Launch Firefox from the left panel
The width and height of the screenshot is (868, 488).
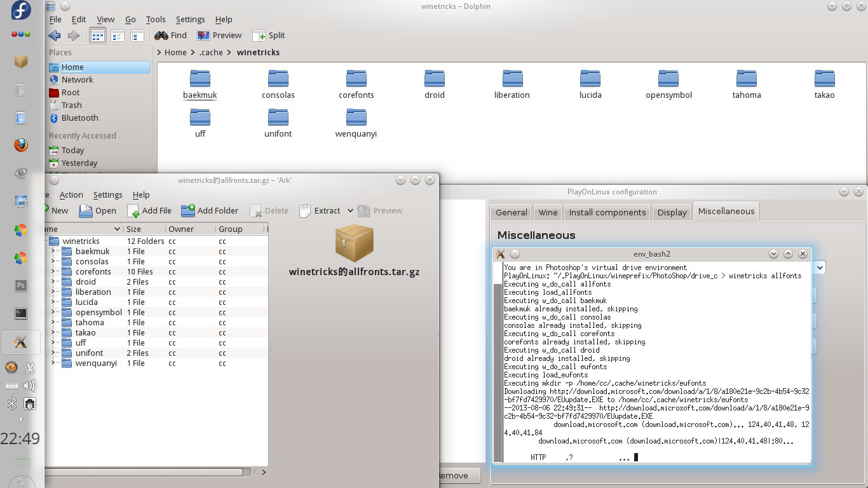point(21,146)
